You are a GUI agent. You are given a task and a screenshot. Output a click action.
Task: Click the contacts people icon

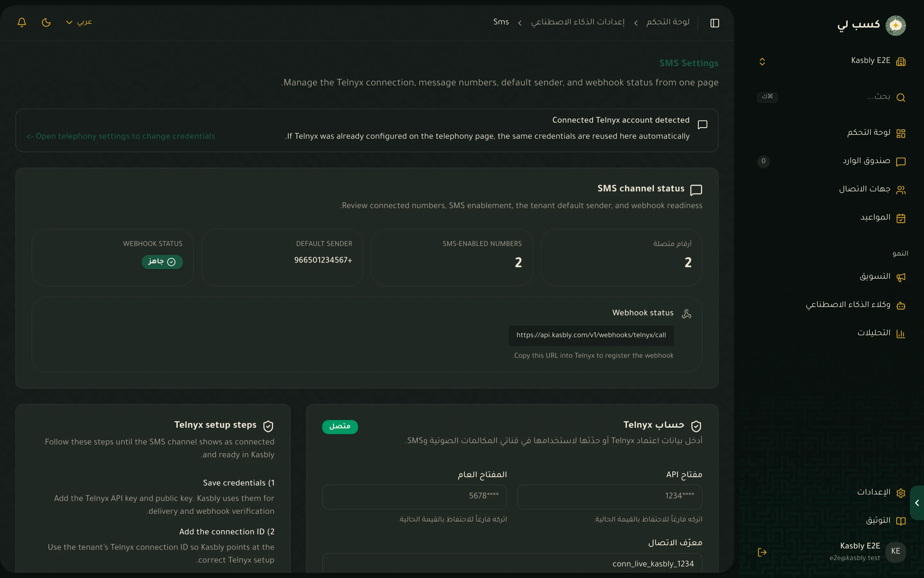pyautogui.click(x=901, y=190)
